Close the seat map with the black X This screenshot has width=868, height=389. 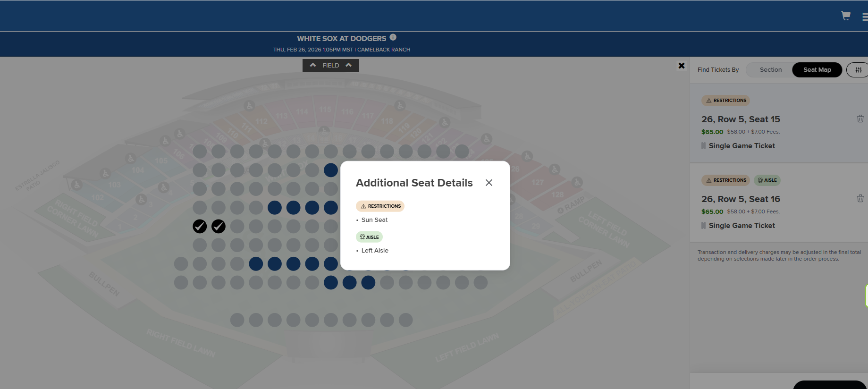(x=681, y=66)
